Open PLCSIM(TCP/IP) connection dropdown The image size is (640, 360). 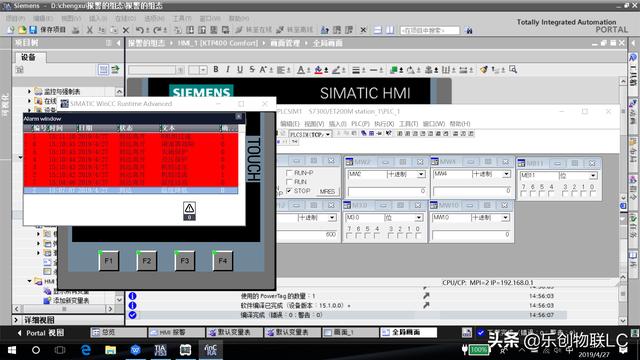(328, 134)
